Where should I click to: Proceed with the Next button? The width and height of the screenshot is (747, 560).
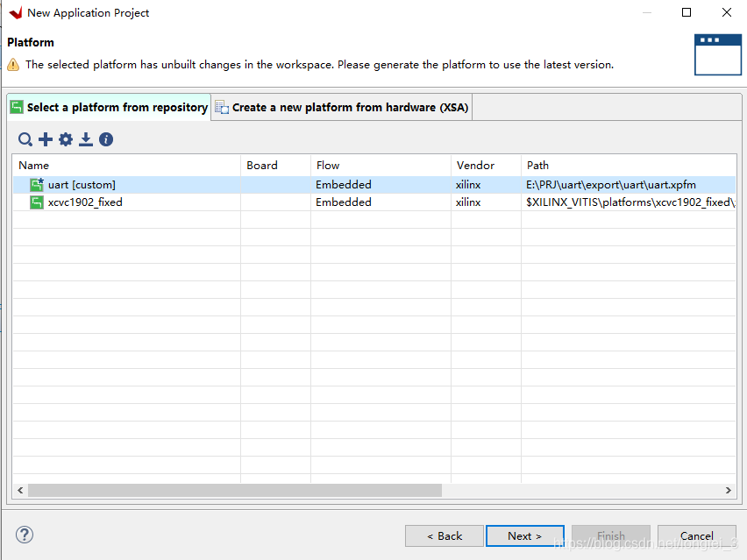point(525,536)
